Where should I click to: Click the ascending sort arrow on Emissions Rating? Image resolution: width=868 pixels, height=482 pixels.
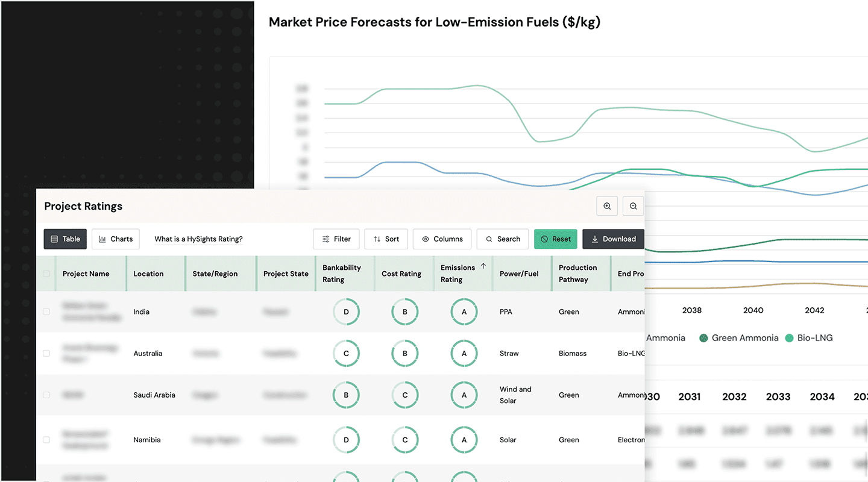pyautogui.click(x=483, y=266)
